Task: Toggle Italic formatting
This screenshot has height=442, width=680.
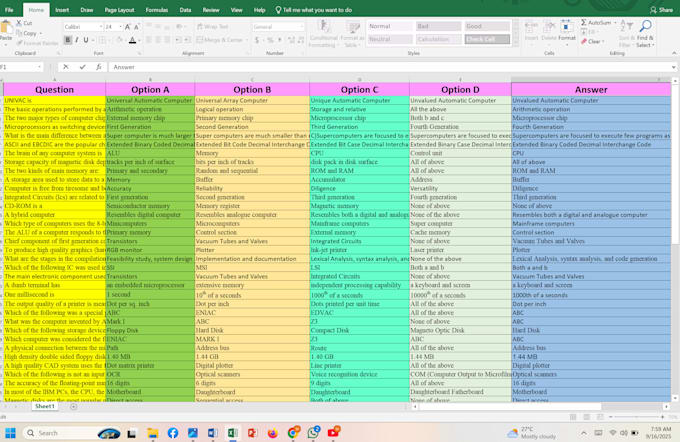Action: [x=77, y=40]
